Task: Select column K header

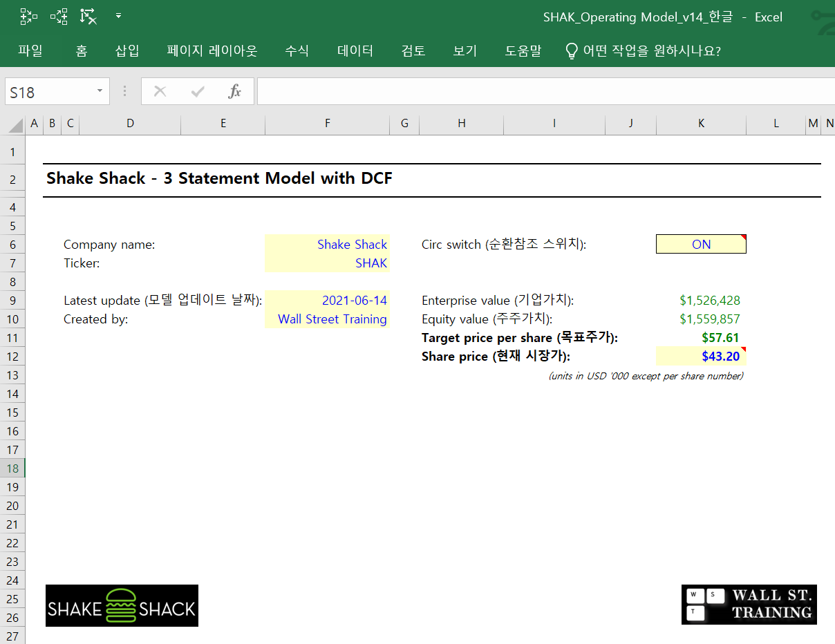Action: 702,124
